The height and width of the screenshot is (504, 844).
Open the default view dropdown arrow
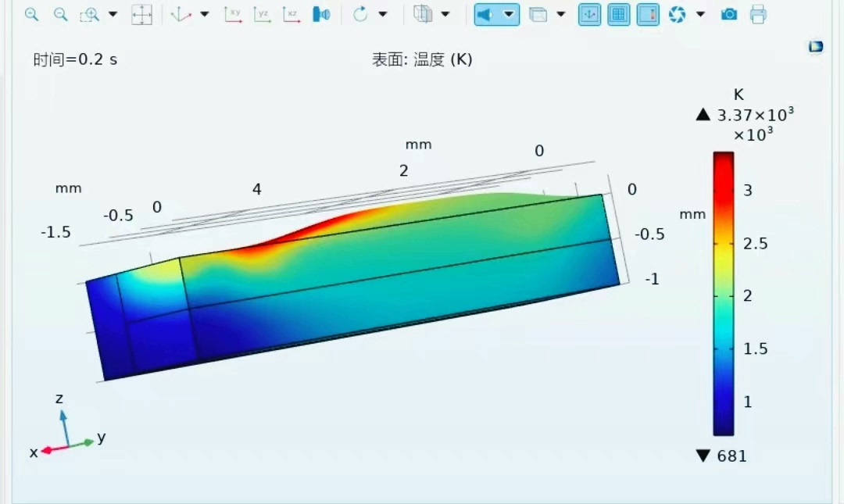pyautogui.click(x=205, y=15)
